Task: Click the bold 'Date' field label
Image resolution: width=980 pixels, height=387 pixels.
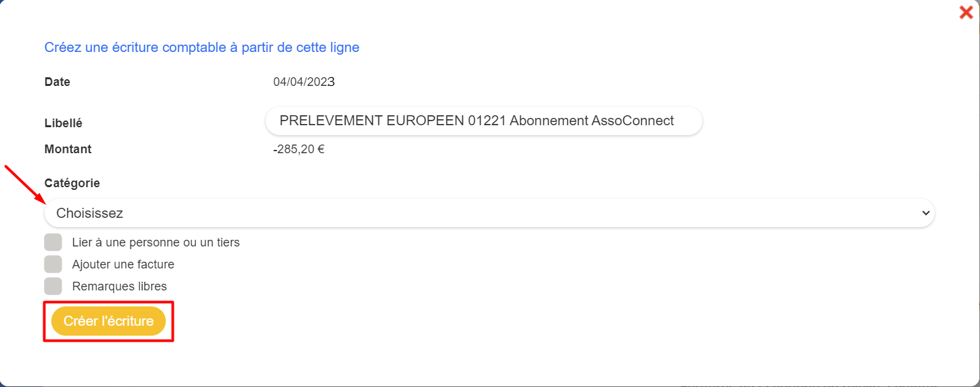Action: coord(57,82)
